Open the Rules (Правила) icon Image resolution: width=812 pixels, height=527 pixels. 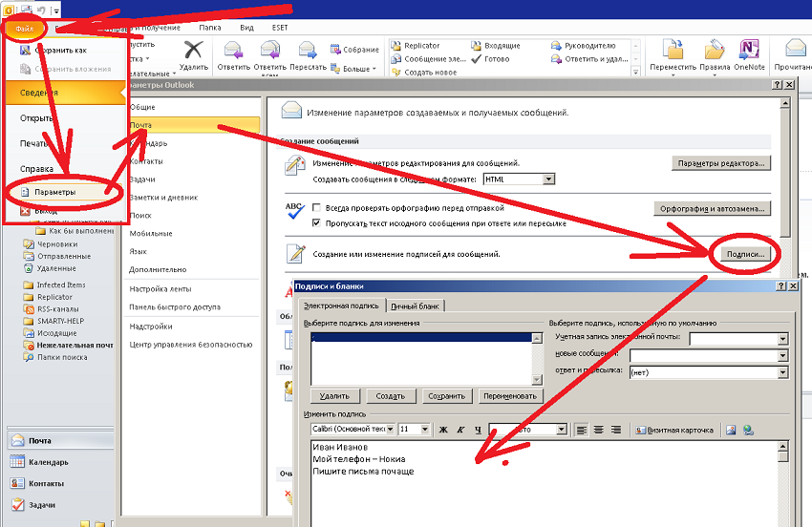(x=715, y=51)
